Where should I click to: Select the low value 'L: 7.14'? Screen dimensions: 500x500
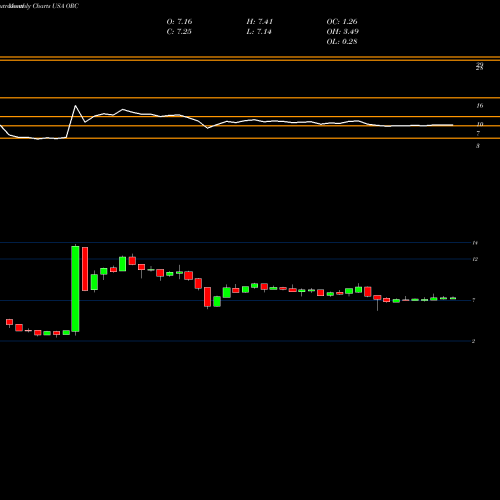click(259, 32)
